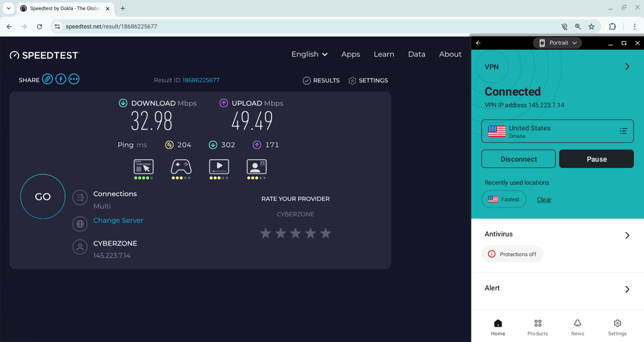Screen dimensions: 644x342
Task: Go back in the VPN app window
Action: coord(478,43)
